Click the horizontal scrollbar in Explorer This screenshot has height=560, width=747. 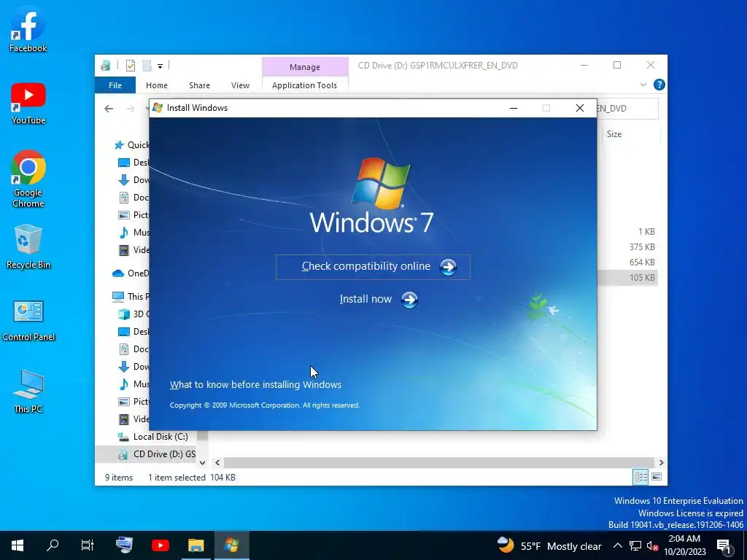click(x=438, y=462)
